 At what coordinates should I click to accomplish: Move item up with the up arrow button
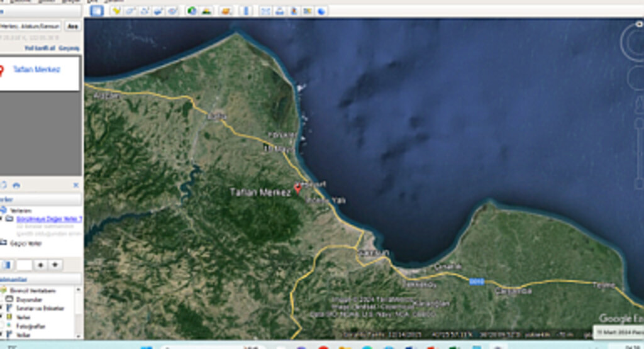(x=40, y=265)
